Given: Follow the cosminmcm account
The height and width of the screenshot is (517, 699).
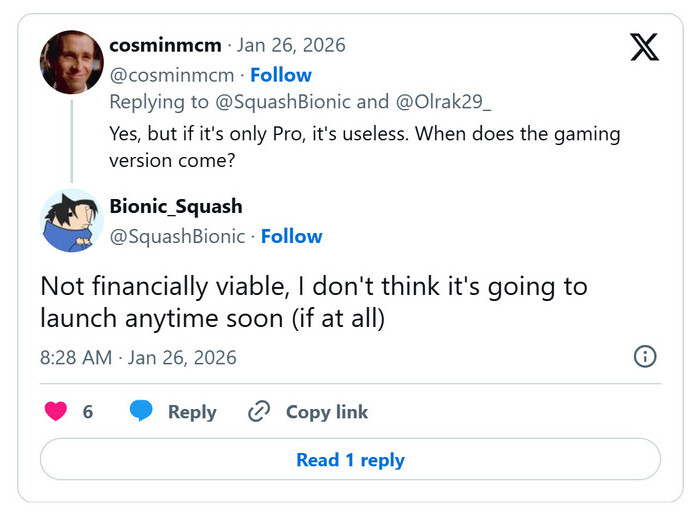Looking at the screenshot, I should point(280,75).
